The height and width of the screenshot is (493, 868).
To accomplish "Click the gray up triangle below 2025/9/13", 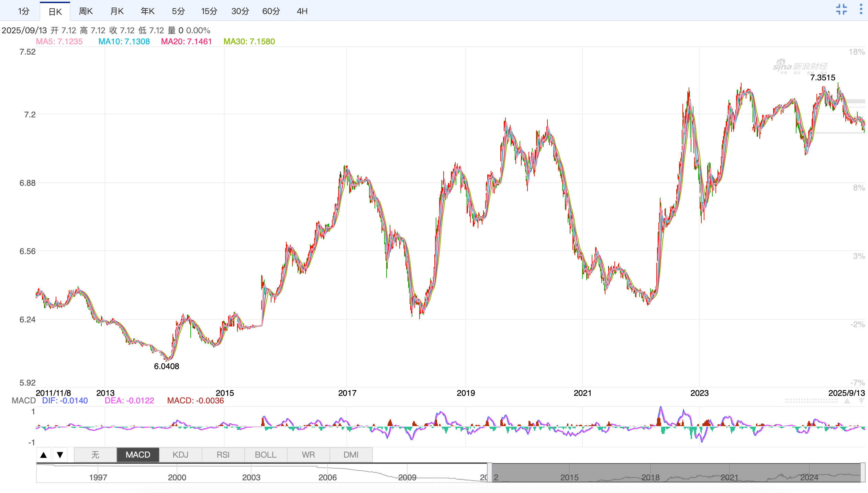I will point(847,401).
